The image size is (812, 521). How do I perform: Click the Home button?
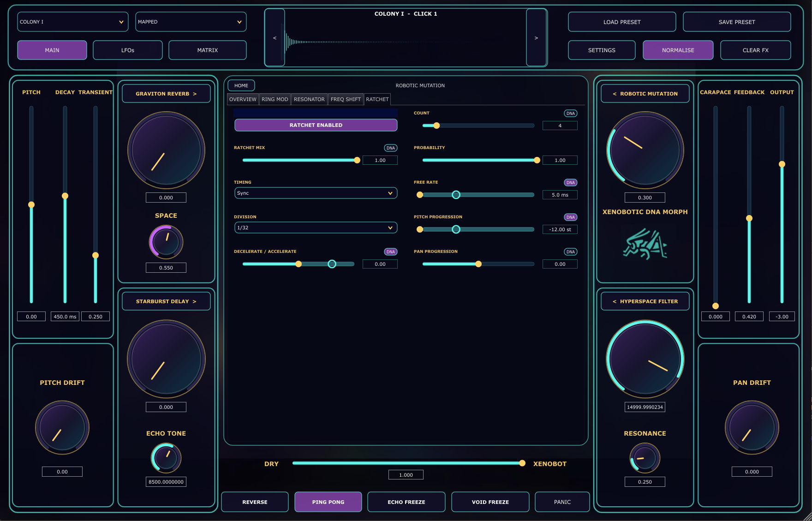tap(241, 85)
